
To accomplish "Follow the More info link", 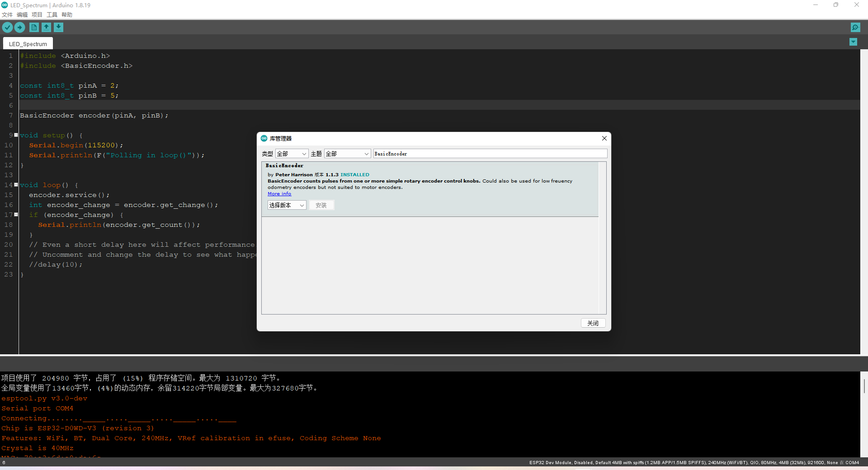I will tap(279, 193).
